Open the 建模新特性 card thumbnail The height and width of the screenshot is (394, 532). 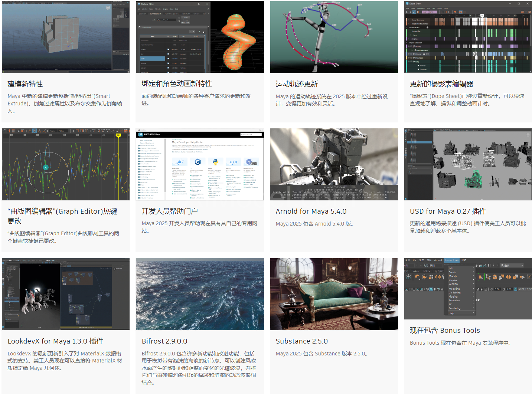coord(66,37)
